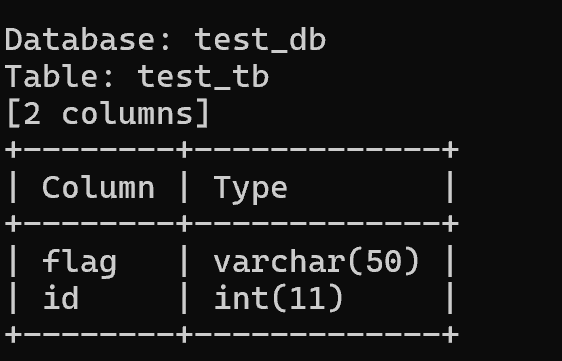This screenshot has height=361, width=562.
Task: Select the id column name
Action: pyautogui.click(x=61, y=298)
